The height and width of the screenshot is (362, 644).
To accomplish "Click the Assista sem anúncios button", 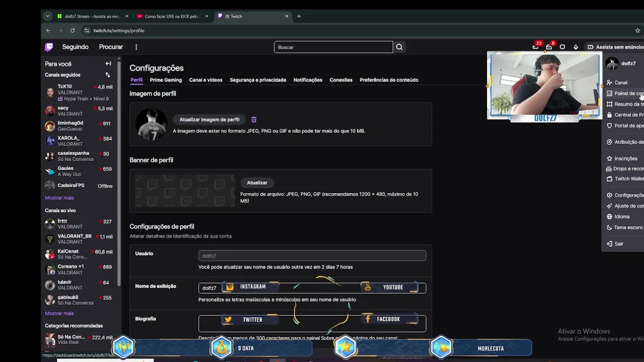I will tap(616, 47).
